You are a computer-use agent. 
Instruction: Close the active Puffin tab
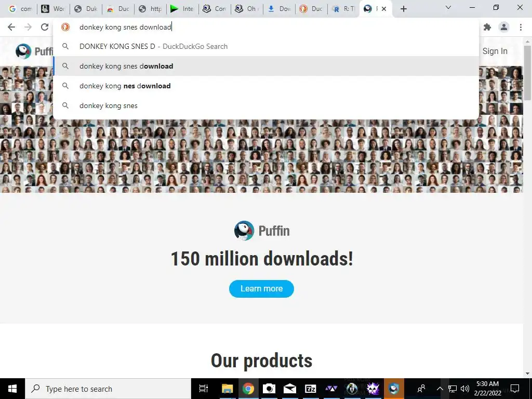pyautogui.click(x=384, y=9)
